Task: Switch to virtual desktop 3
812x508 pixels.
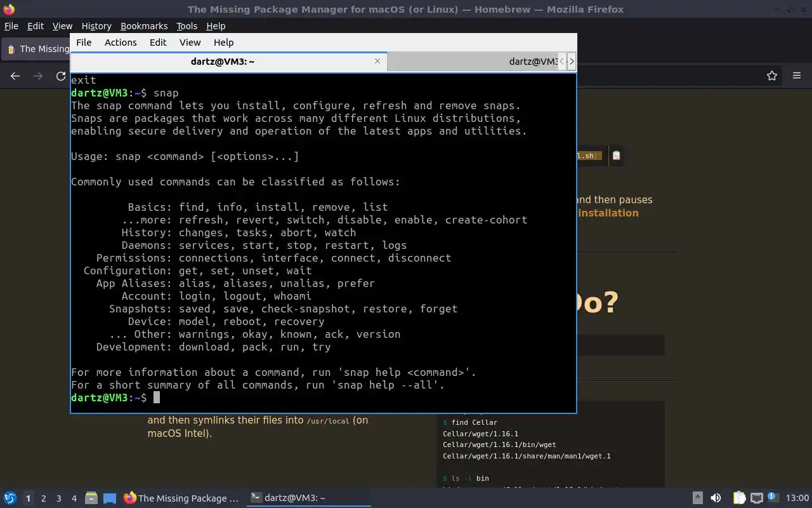Action: 58,498
